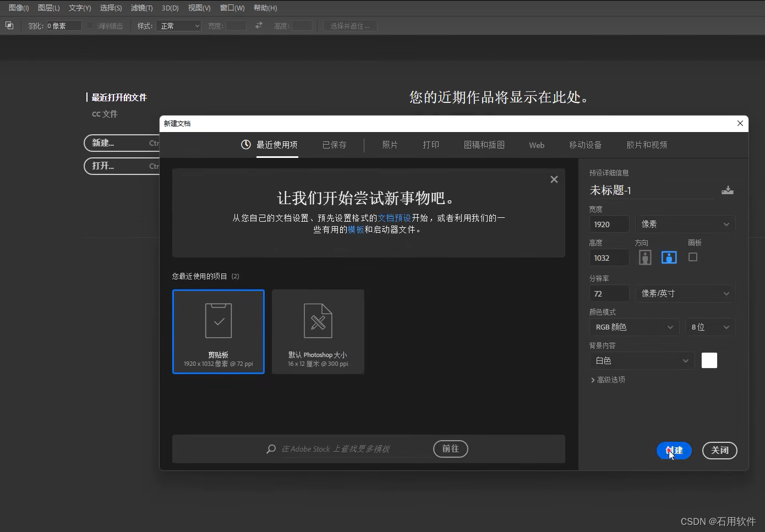Open the 选择(S) menu
This screenshot has height=532, width=765.
click(x=111, y=8)
